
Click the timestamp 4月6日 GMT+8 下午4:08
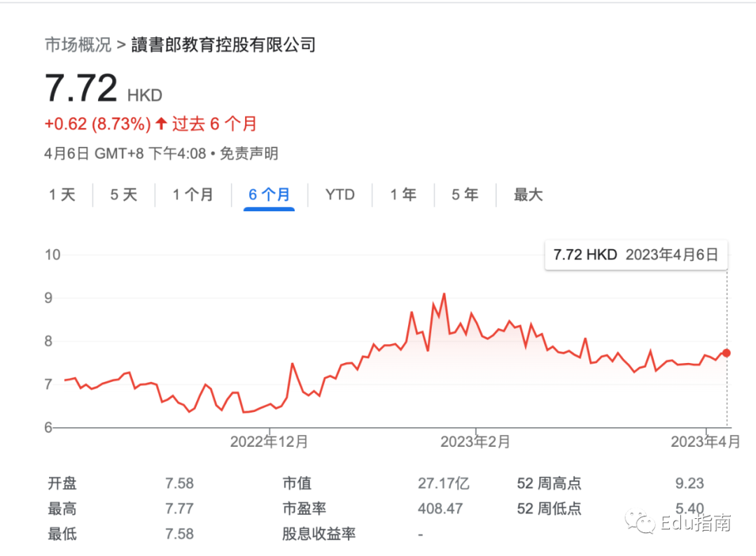pos(125,154)
